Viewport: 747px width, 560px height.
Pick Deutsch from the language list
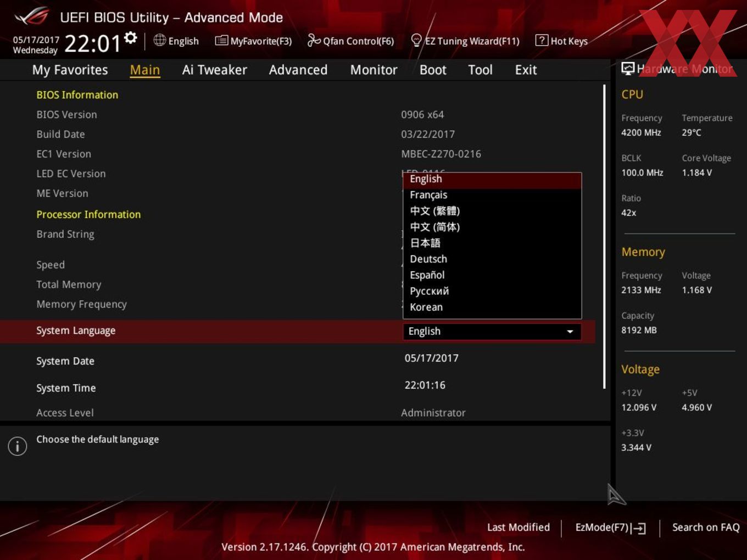[492, 259]
